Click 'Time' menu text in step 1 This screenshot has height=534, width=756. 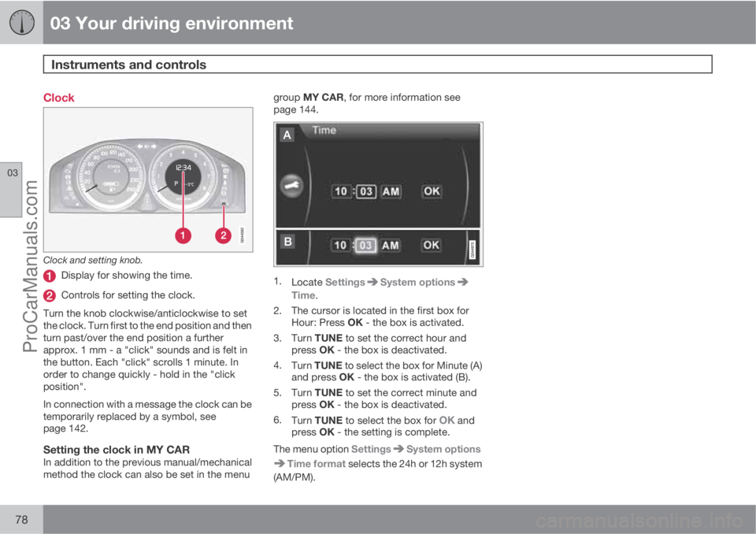pyautogui.click(x=303, y=295)
